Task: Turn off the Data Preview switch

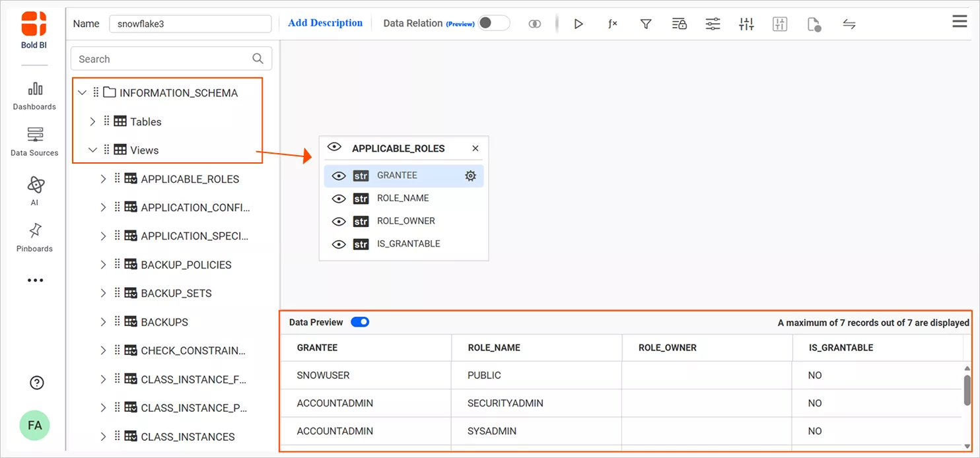Action: coord(360,322)
